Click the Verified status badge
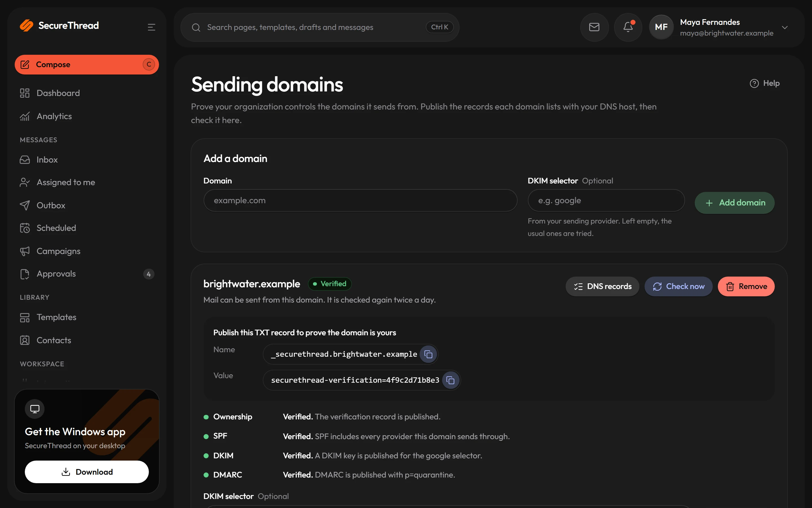This screenshot has height=508, width=812. (330, 284)
